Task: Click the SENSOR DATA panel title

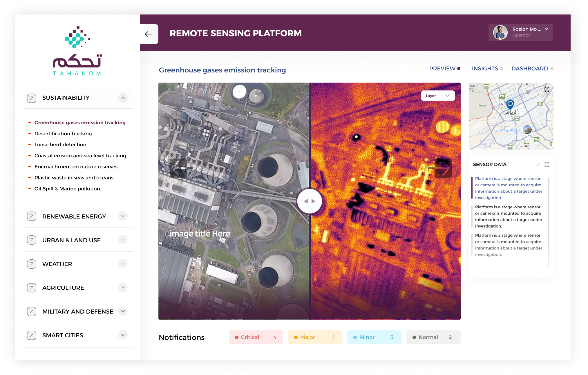Action: tap(490, 164)
